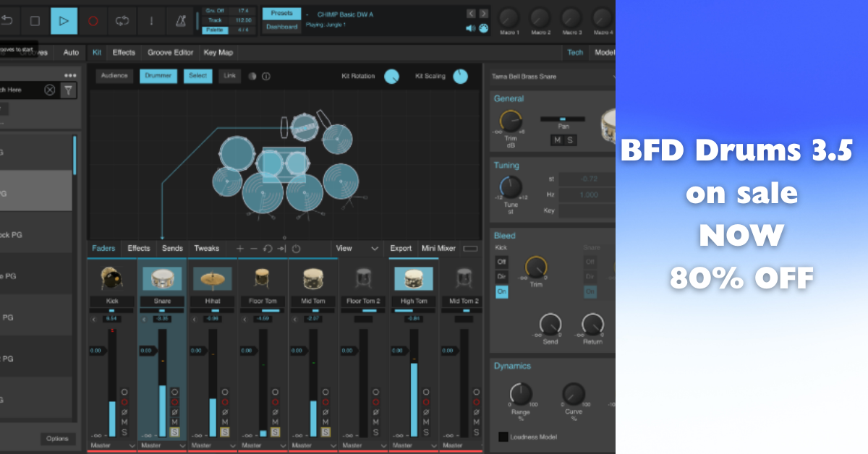Click the red Record button
This screenshot has height=454, width=868.
(93, 21)
